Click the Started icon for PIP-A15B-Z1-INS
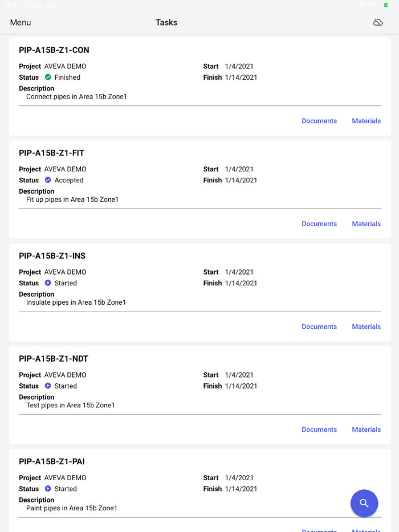 click(x=48, y=283)
